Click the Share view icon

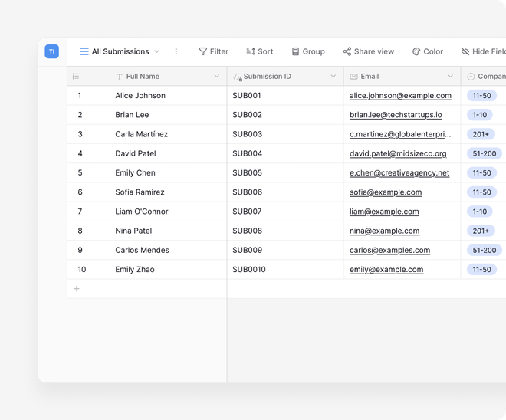click(x=347, y=51)
